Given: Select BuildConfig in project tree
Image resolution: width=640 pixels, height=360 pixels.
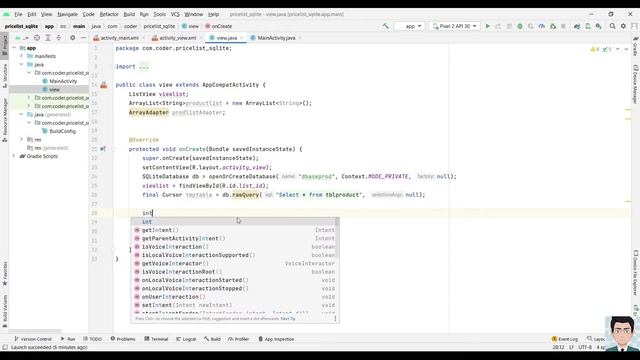Looking at the screenshot, I should point(59,131).
